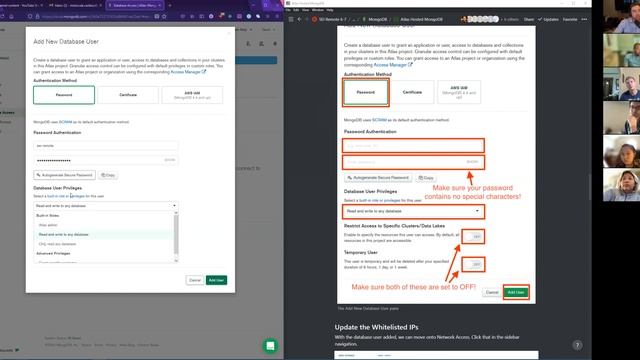Open the privileges dropdown in browser dialog
The image size is (640, 360).
106,206
